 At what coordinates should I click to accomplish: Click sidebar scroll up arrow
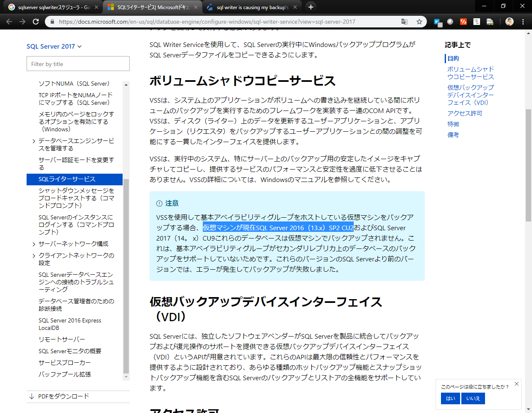[126, 85]
